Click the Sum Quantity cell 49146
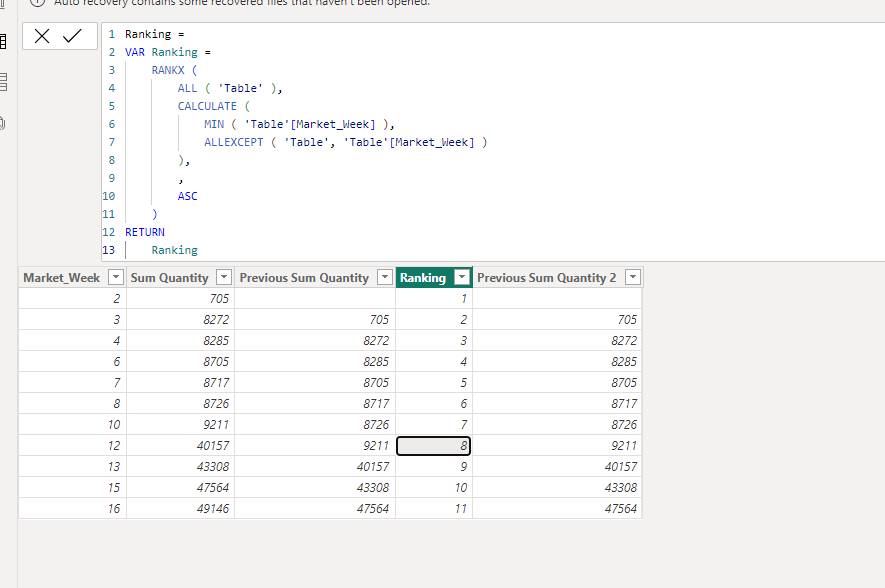Screen dimensions: 885x588 click(181, 508)
